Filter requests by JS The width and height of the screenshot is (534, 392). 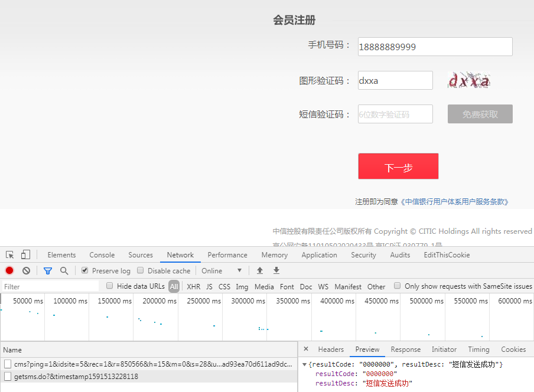(209, 286)
